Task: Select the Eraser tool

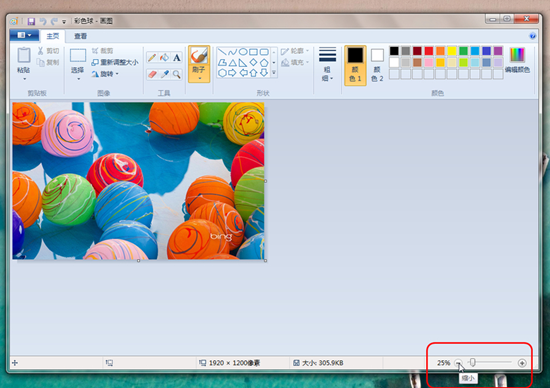Action: 152,74
